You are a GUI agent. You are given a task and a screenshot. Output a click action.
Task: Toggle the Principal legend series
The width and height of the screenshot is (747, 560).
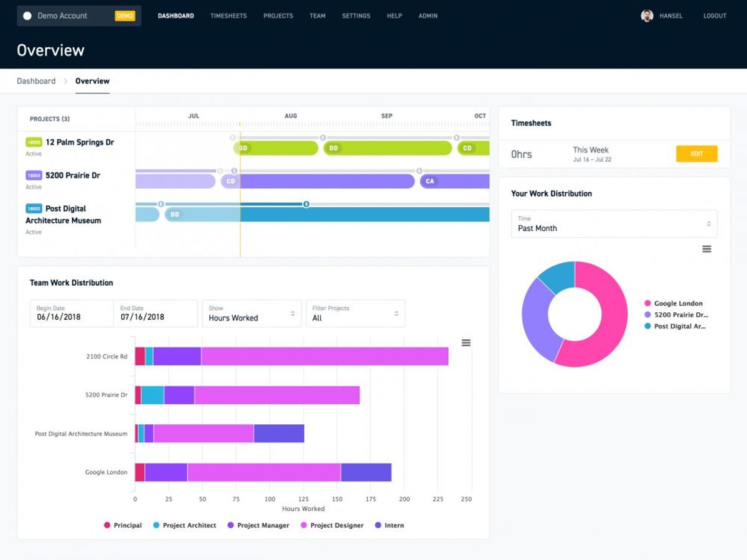point(123,525)
